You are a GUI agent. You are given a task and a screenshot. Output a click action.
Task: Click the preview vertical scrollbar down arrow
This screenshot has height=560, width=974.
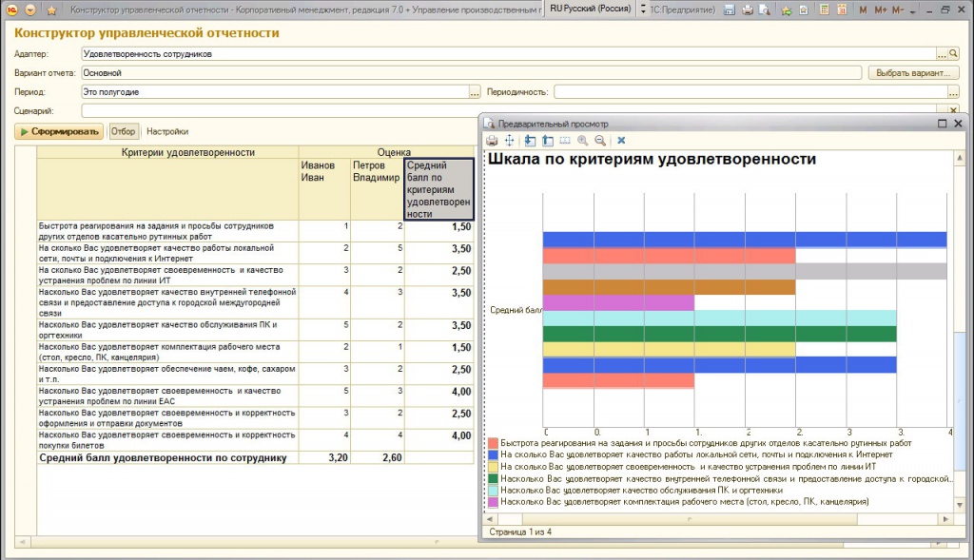(960, 506)
